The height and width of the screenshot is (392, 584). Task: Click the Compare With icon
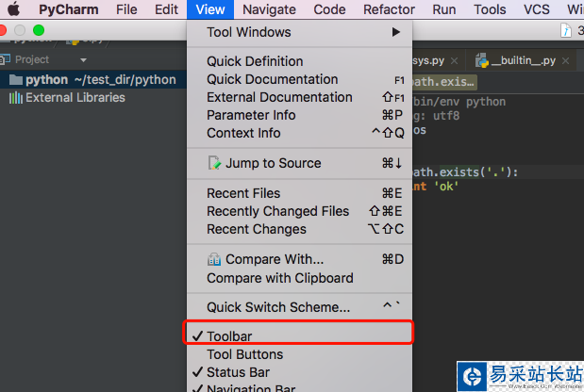(215, 260)
